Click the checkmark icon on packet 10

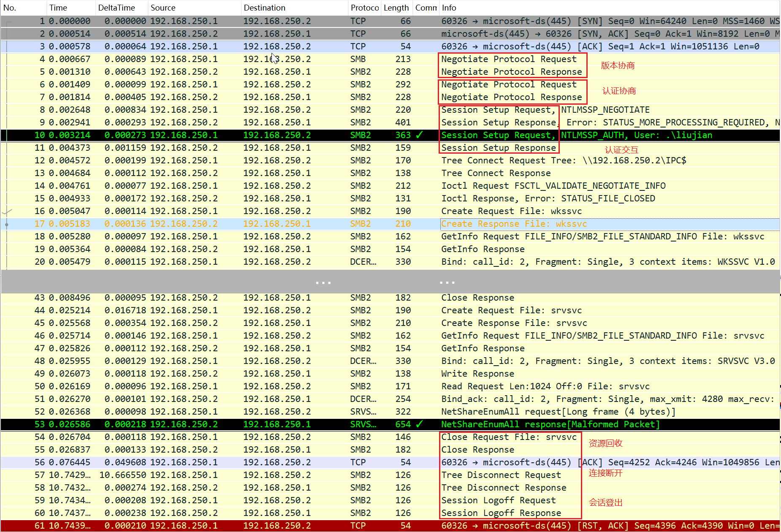tap(419, 135)
